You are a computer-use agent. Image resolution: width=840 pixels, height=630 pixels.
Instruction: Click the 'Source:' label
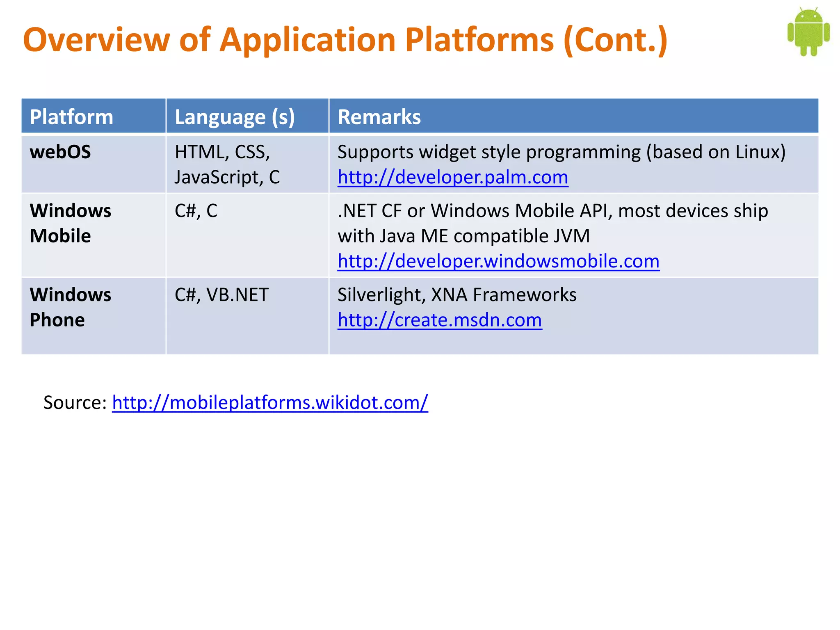[75, 402]
